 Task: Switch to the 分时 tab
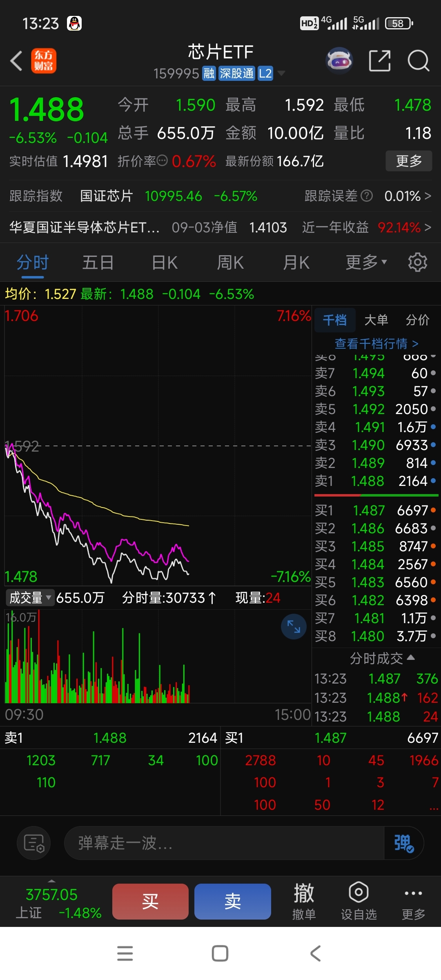33,262
